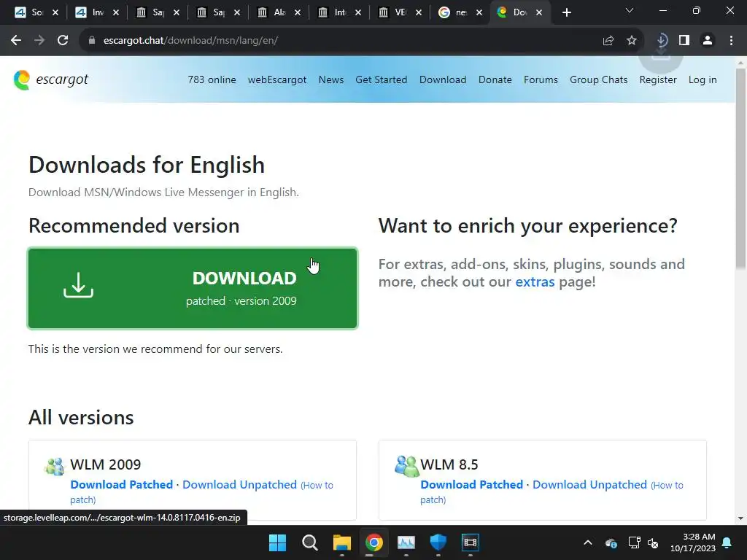Open Forums in the navigation bar
The height and width of the screenshot is (560, 747).
(x=541, y=79)
